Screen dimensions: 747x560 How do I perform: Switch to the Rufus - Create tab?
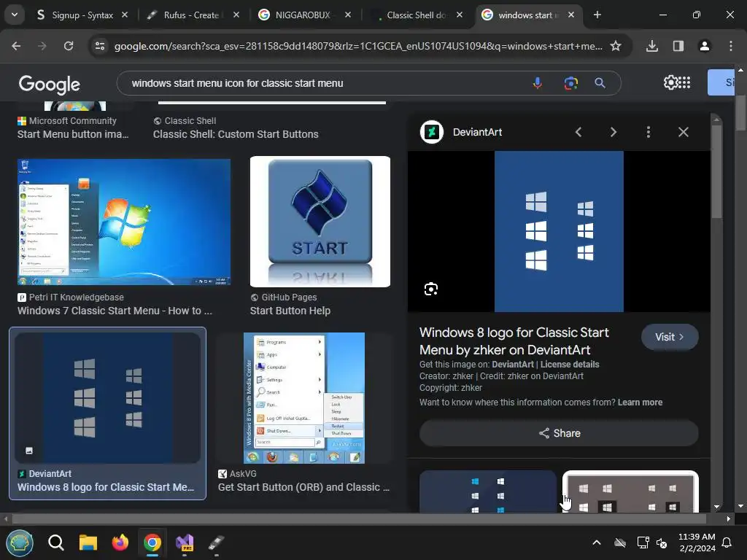[190, 15]
